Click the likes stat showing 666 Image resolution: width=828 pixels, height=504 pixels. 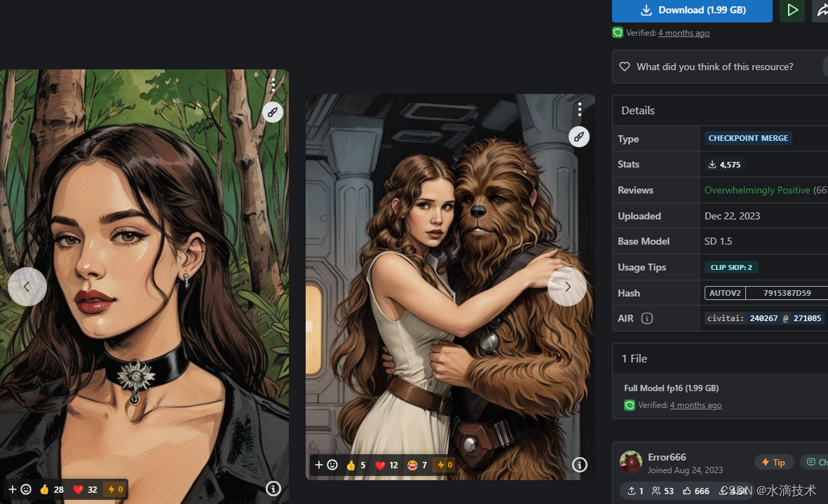(x=696, y=491)
